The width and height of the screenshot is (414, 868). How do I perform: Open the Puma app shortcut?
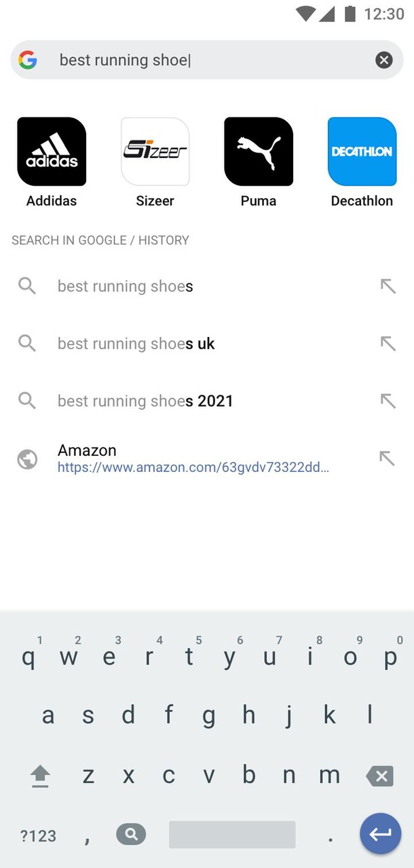coord(258,151)
